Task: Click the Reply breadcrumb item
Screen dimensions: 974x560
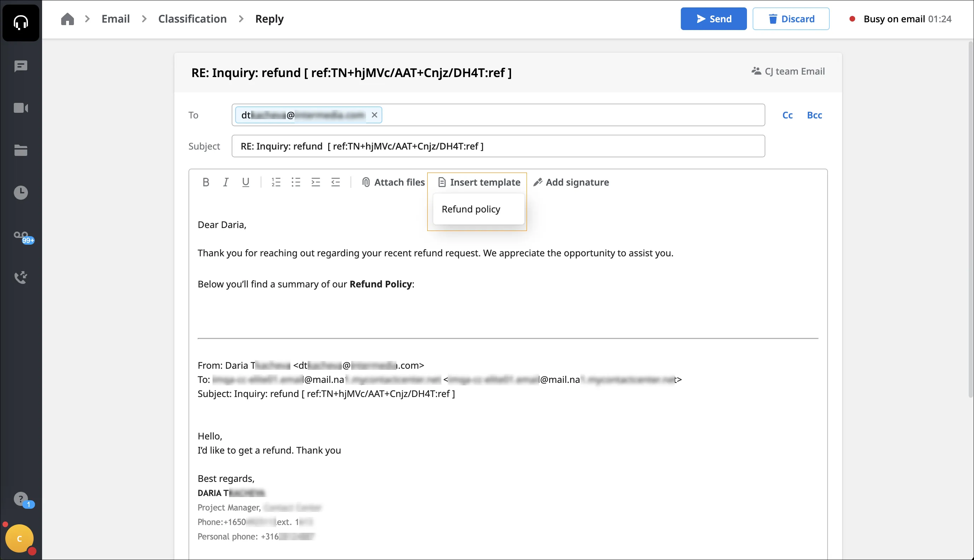Action: pyautogui.click(x=269, y=19)
